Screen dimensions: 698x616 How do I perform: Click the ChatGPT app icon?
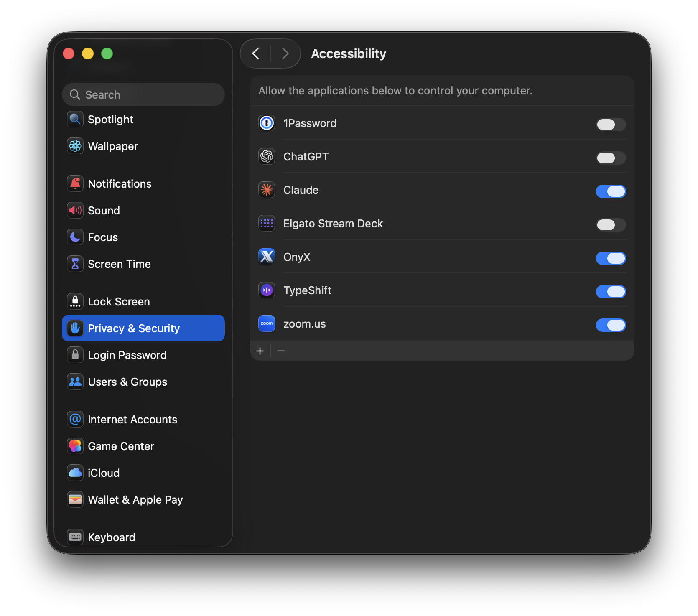click(266, 156)
